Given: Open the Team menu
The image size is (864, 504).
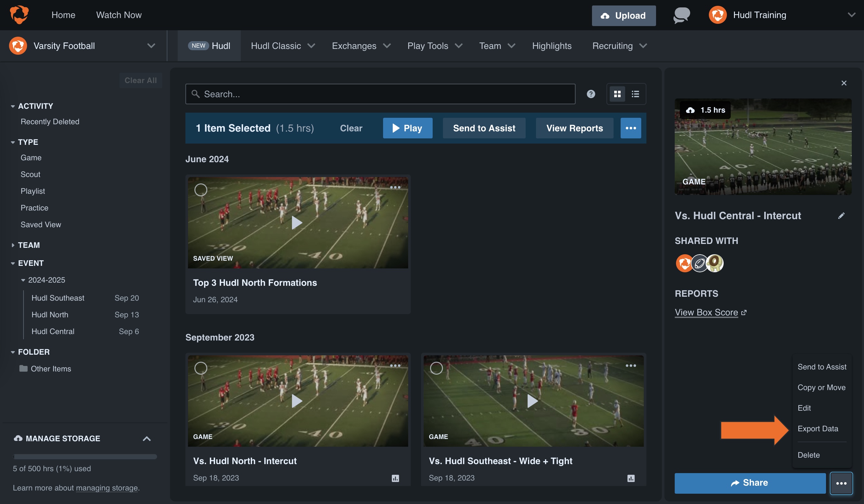Looking at the screenshot, I should coord(497,46).
